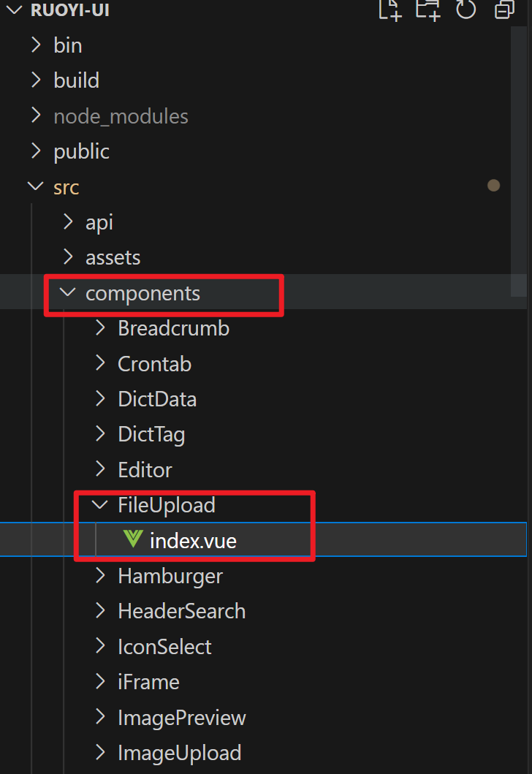Image resolution: width=532 pixels, height=774 pixels.
Task: Click the New Folder icon
Action: [x=428, y=10]
